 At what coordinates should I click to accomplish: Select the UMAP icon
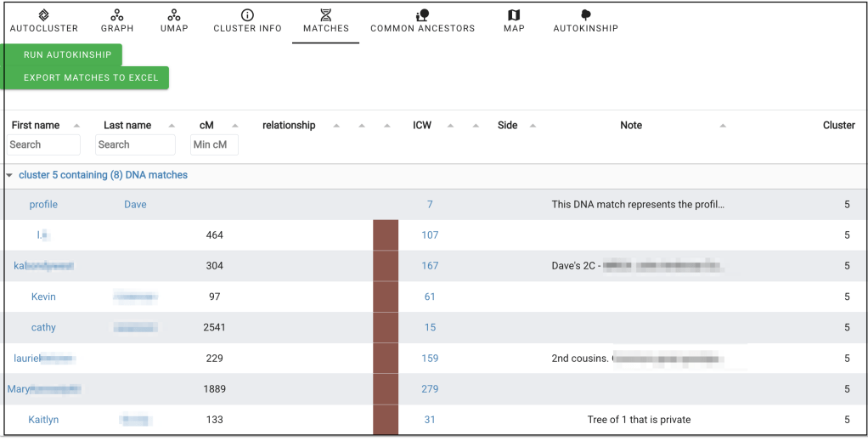(x=174, y=15)
